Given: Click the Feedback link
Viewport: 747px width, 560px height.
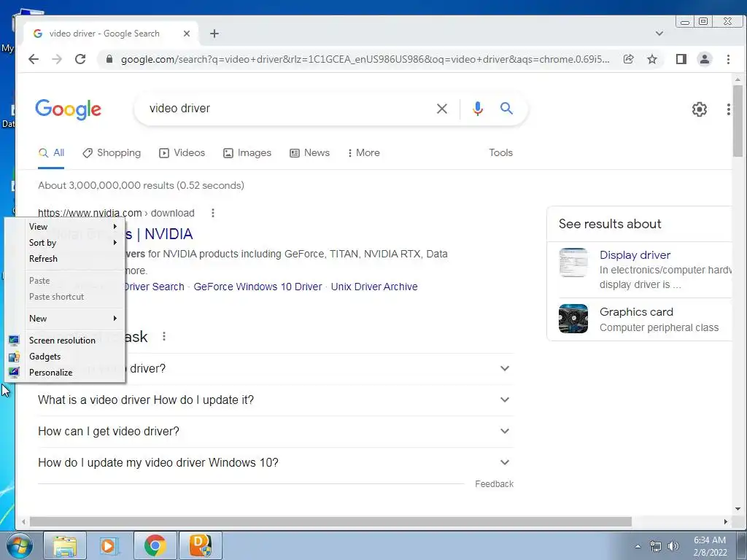Looking at the screenshot, I should click(x=494, y=484).
